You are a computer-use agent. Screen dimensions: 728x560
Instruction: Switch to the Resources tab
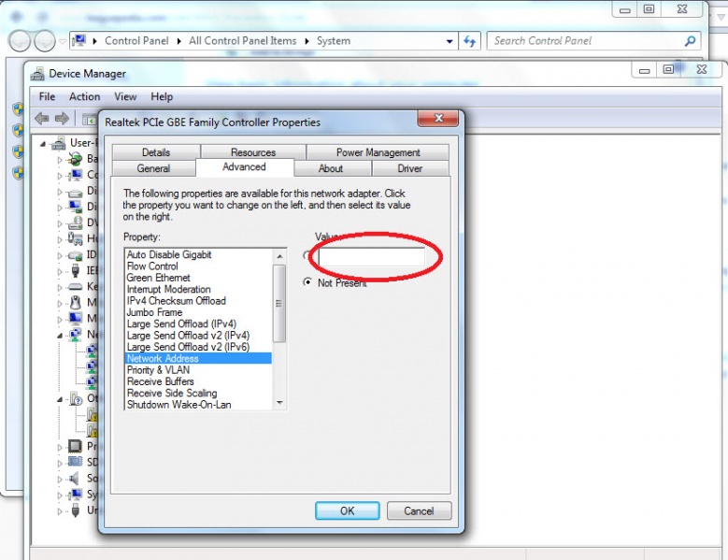coord(253,152)
